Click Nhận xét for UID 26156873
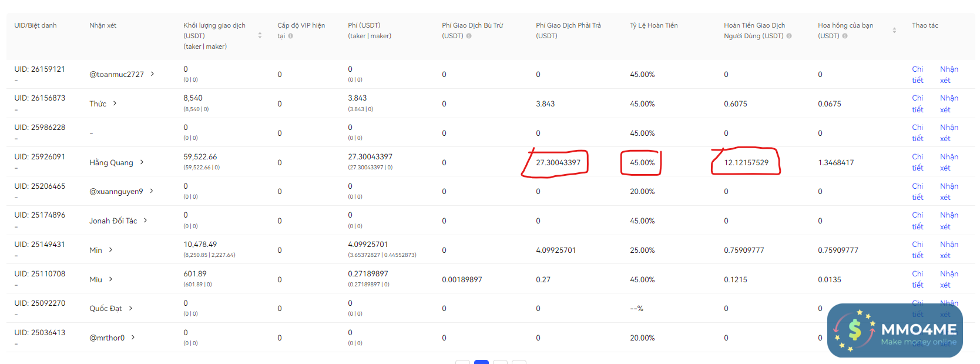Screen dimensions: 980x364 coord(948,103)
